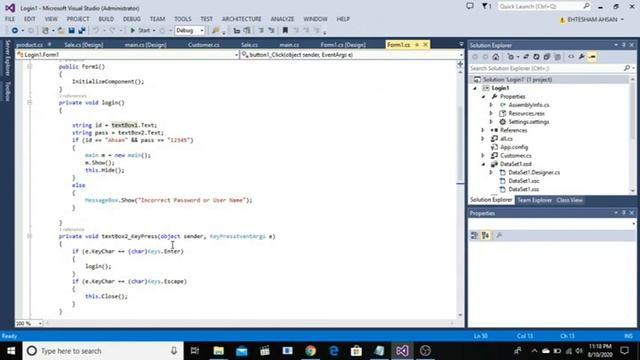The image size is (640, 360).
Task: Click the View Code icon in Solution Explorer
Action: [x=571, y=57]
